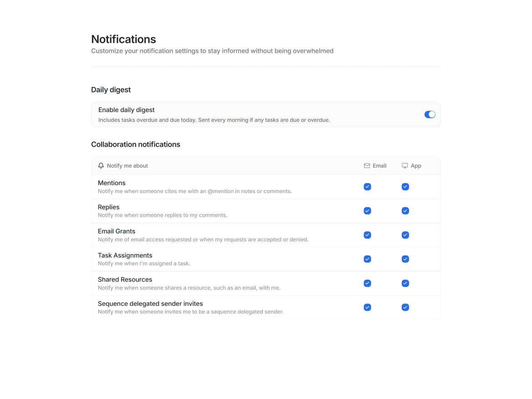Turn off Email notifications for Replies
532x399 pixels.
367,211
